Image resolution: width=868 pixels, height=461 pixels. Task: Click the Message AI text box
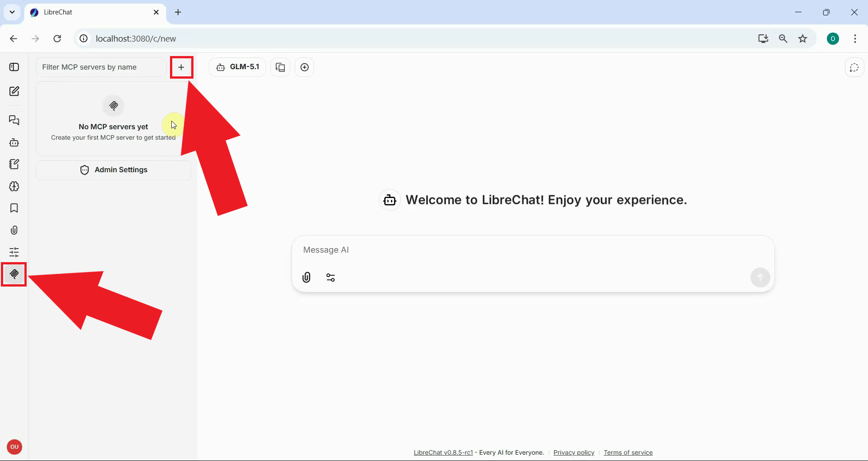(x=533, y=250)
